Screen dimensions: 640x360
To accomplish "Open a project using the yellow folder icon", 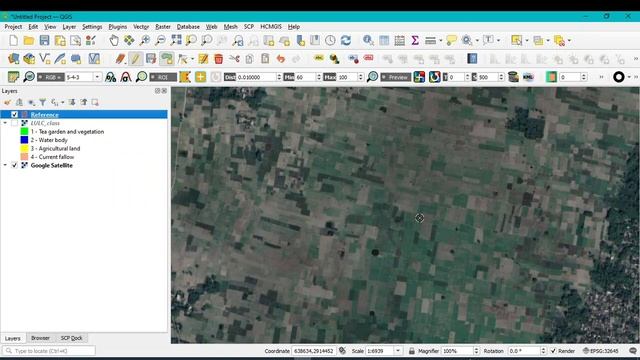I will click(x=29, y=40).
